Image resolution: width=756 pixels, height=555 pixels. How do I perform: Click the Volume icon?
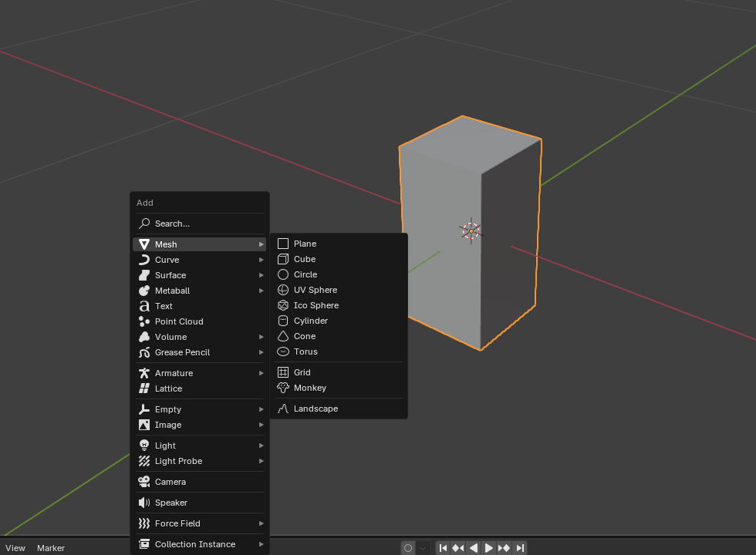click(x=144, y=337)
